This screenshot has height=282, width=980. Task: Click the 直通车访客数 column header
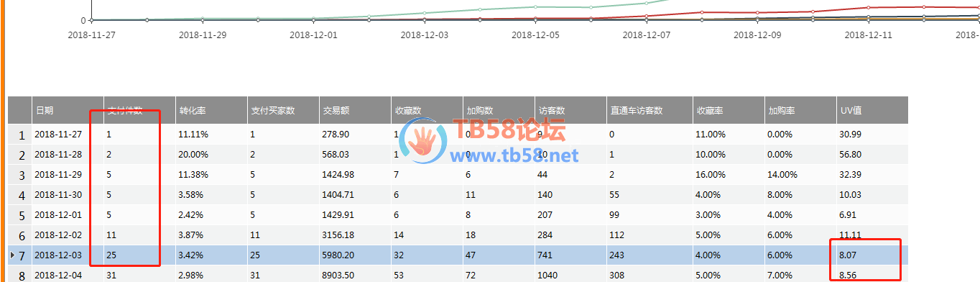pyautogui.click(x=650, y=110)
